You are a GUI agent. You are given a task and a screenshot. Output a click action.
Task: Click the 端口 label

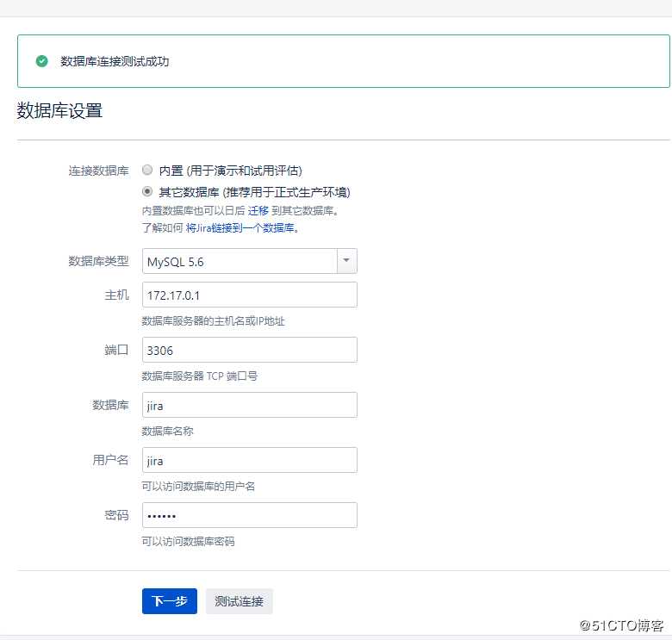click(x=116, y=350)
